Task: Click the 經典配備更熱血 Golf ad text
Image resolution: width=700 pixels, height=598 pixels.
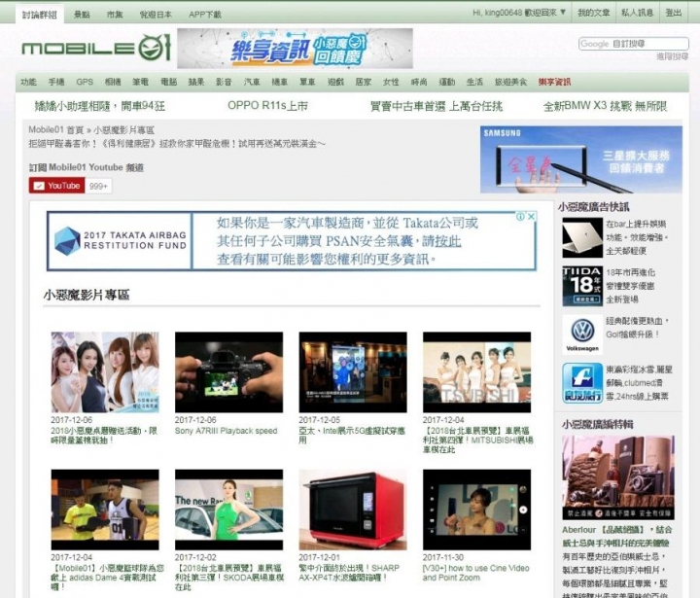Action: (x=638, y=328)
